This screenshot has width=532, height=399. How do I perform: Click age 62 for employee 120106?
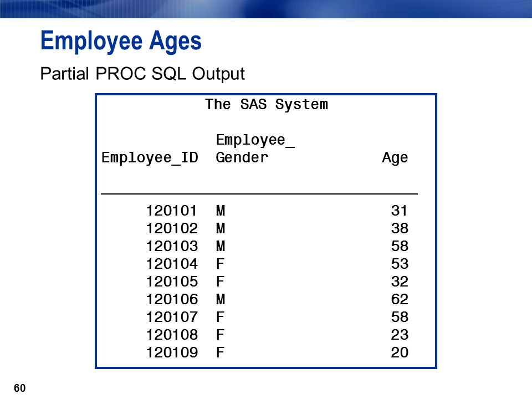(400, 299)
